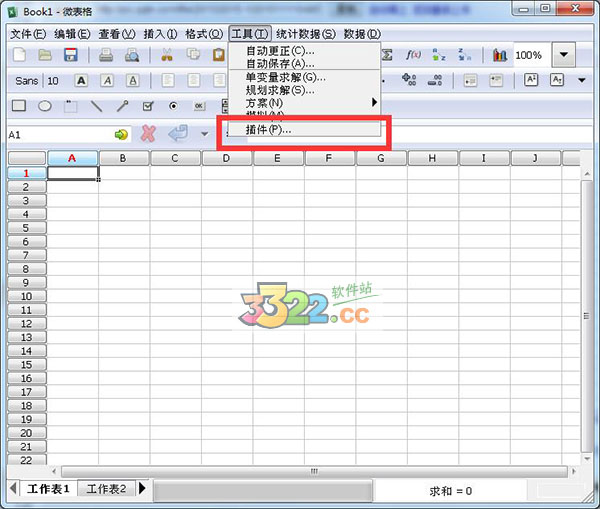Sort ascending A to Z
600x509 pixels.
click(439, 55)
